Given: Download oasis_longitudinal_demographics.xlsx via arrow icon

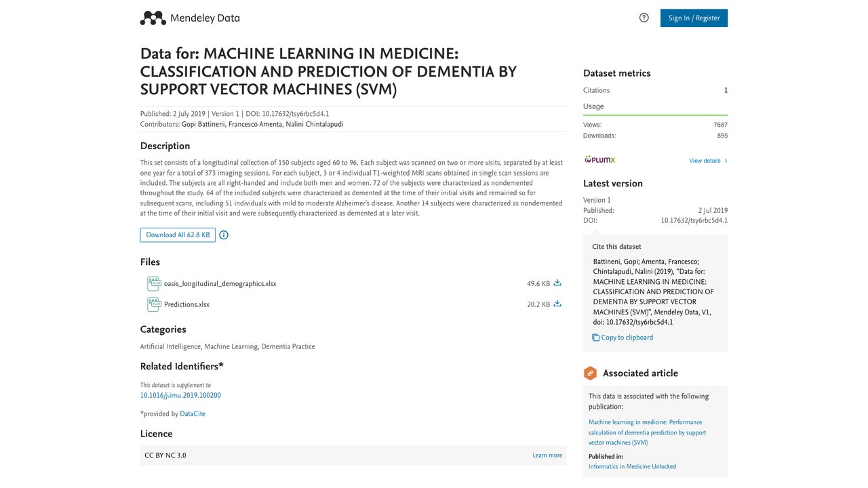Looking at the screenshot, I should click(557, 283).
